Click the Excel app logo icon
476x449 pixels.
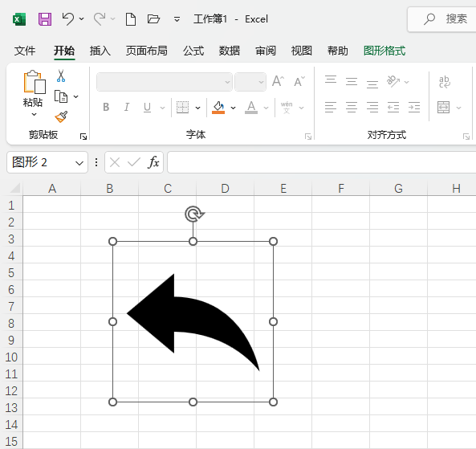click(x=19, y=19)
